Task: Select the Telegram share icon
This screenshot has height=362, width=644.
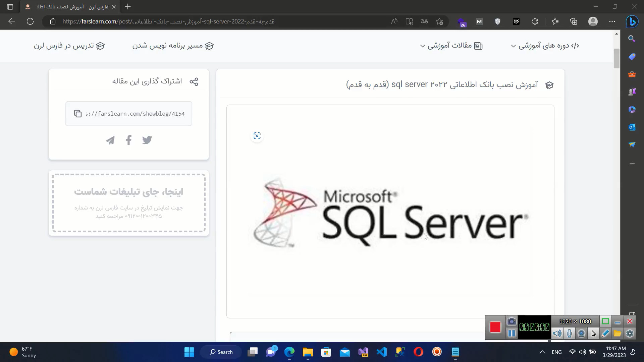Action: (x=110, y=140)
